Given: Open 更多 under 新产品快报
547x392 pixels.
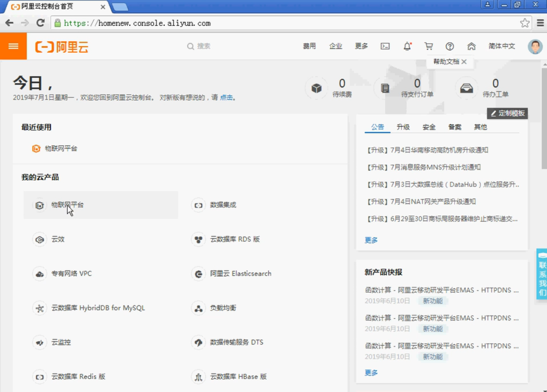Looking at the screenshot, I should coord(371,373).
